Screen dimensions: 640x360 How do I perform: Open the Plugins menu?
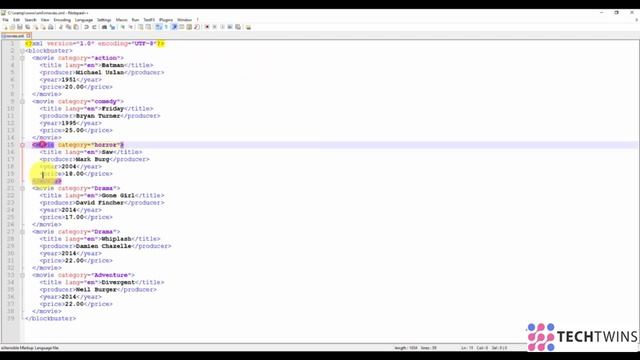(x=166, y=20)
